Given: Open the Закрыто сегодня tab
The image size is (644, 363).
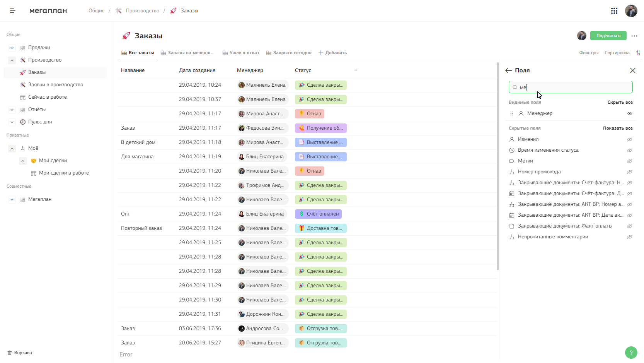Looking at the screenshot, I should (289, 53).
